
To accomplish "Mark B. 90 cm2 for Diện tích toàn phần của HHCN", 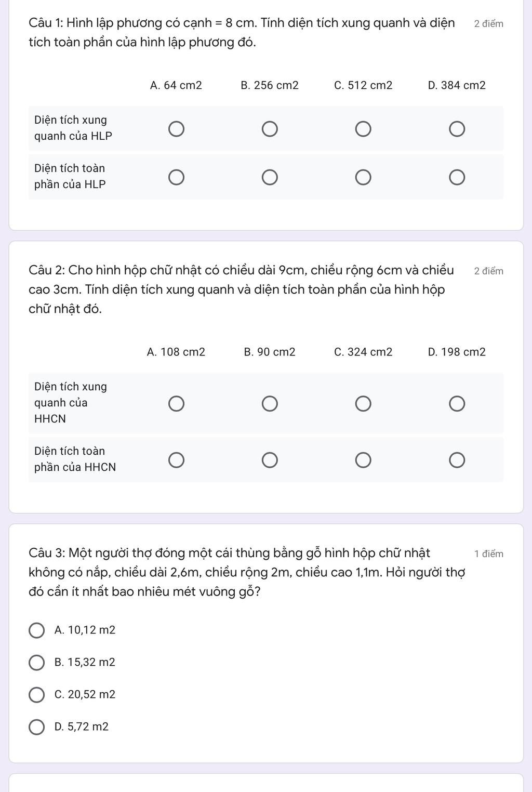I will pos(270,460).
